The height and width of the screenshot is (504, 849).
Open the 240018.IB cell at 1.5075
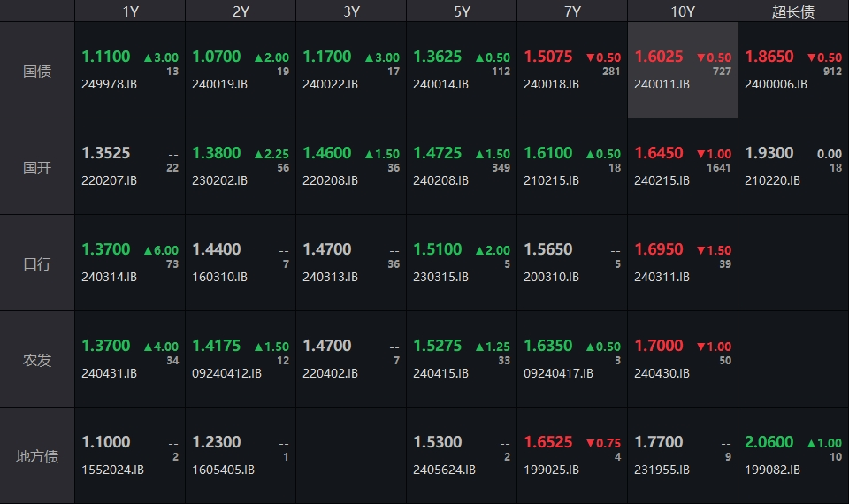tap(572, 71)
